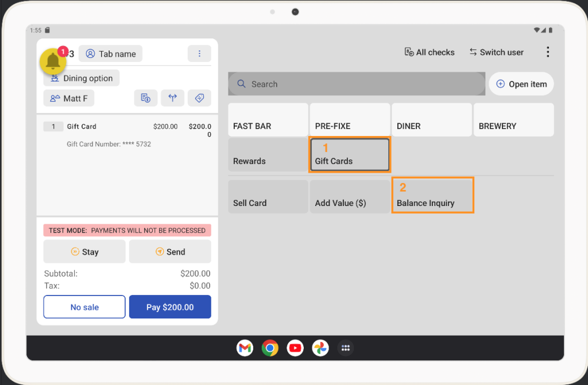Click the split check arrows icon
588x385 pixels.
(x=172, y=98)
